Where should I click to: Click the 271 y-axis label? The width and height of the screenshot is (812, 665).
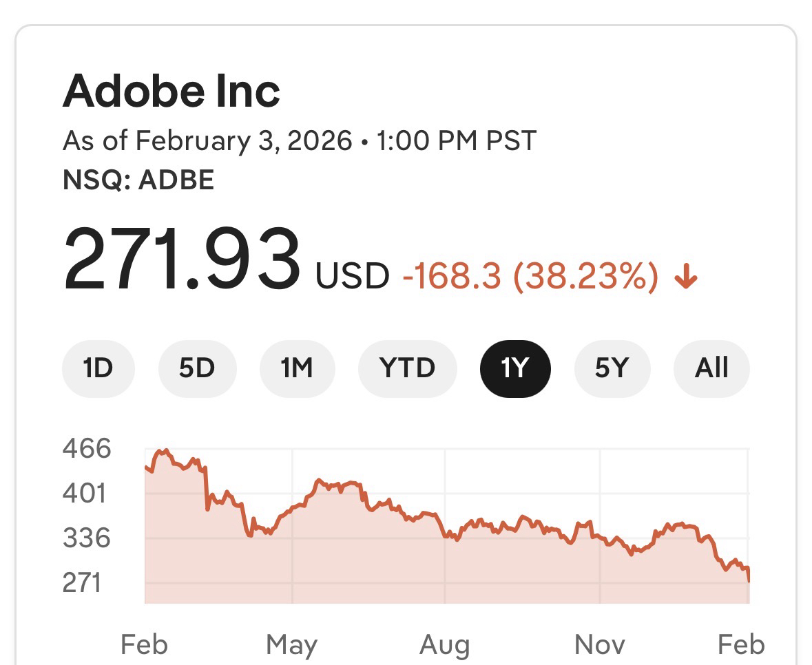tap(82, 583)
